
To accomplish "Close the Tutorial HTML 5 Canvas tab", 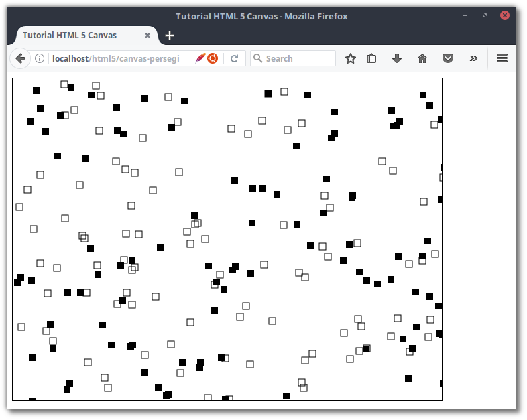I will point(148,36).
